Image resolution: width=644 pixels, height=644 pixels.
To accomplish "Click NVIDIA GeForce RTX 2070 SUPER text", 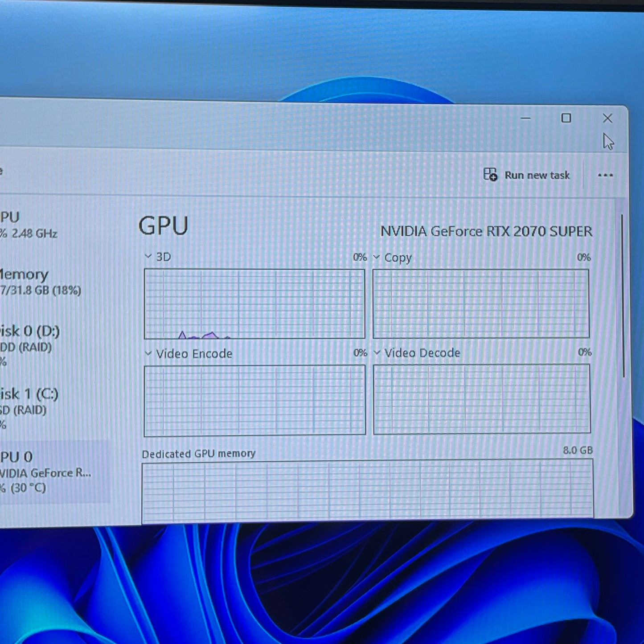I will coord(486,231).
